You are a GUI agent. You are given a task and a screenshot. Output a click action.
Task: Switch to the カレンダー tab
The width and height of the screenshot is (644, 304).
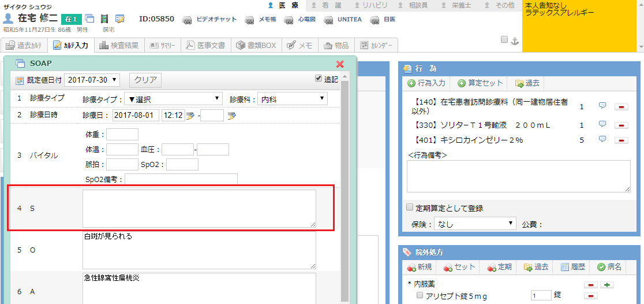[x=376, y=45]
